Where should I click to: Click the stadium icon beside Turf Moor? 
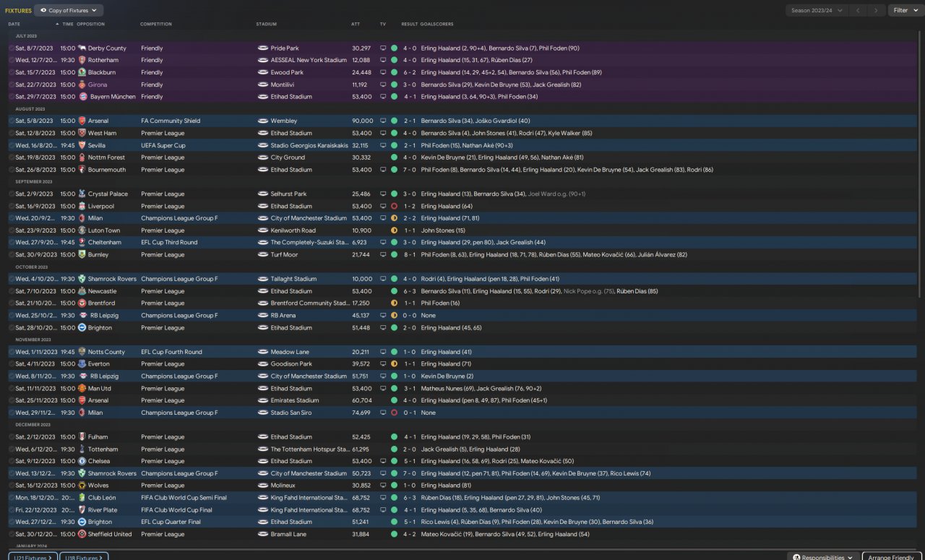[263, 254]
